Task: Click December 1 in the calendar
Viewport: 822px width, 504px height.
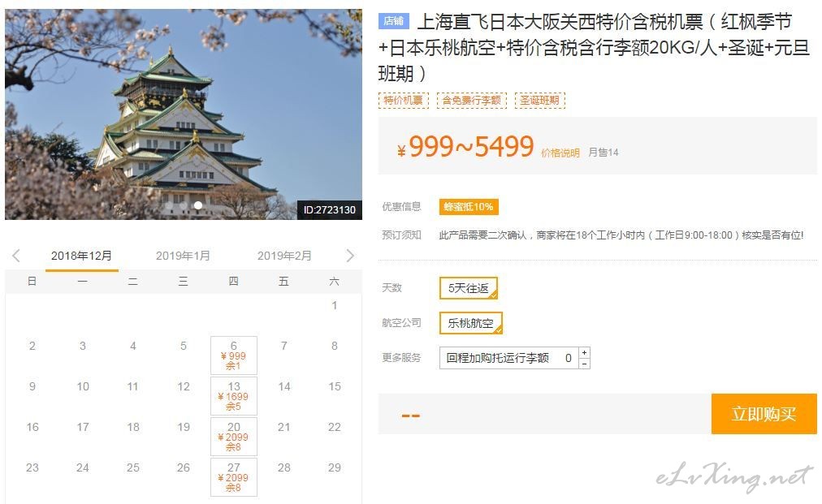Action: tap(335, 305)
